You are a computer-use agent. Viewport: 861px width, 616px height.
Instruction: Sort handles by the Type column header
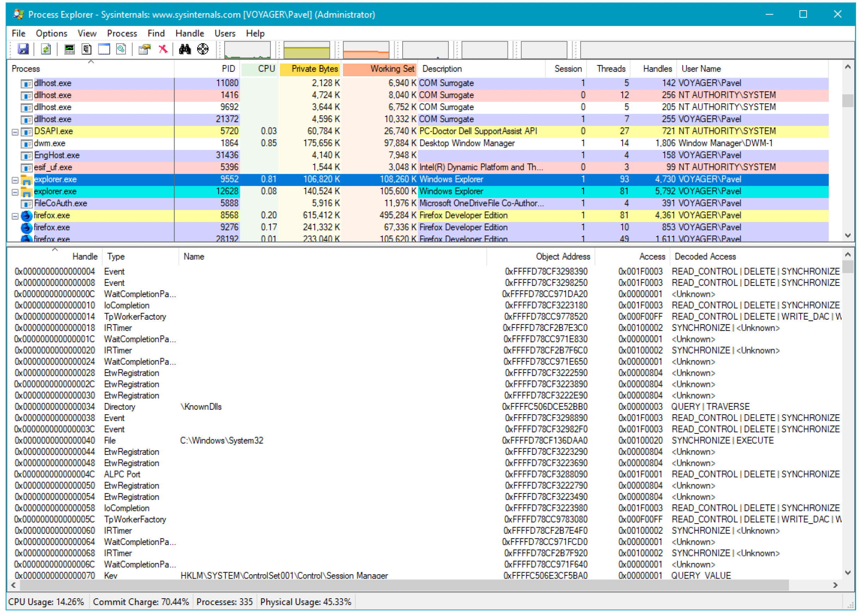coord(140,256)
